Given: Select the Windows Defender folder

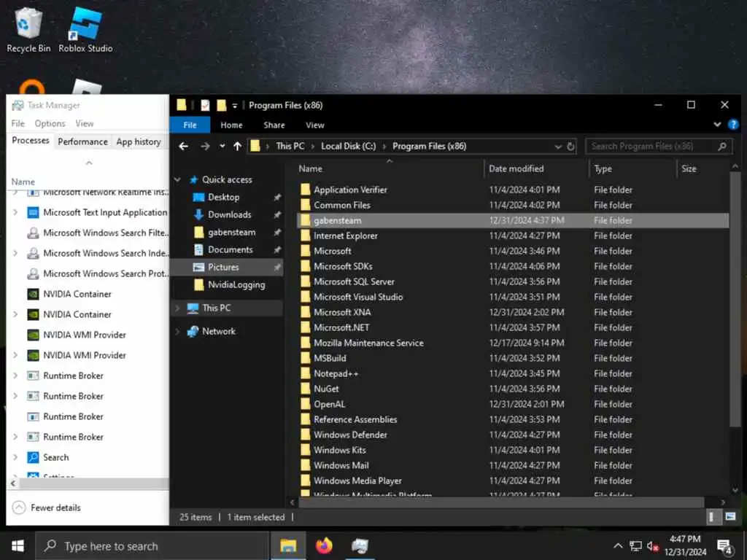Looking at the screenshot, I should coord(350,435).
